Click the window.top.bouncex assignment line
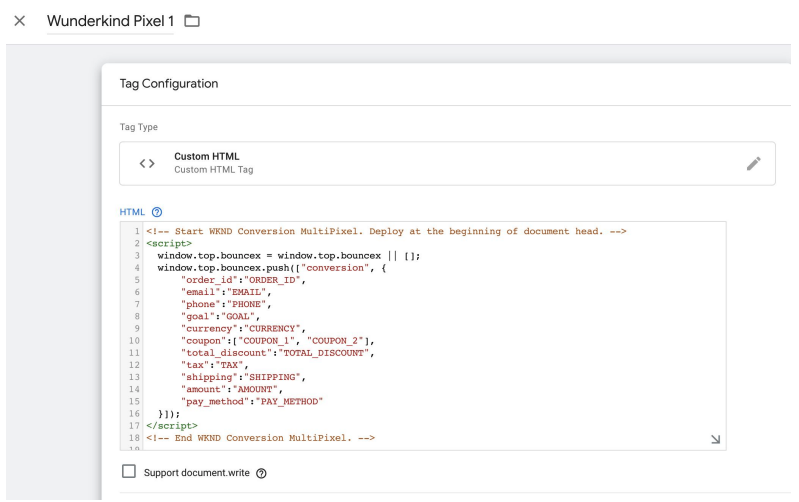This screenshot has width=799, height=502. [289, 256]
